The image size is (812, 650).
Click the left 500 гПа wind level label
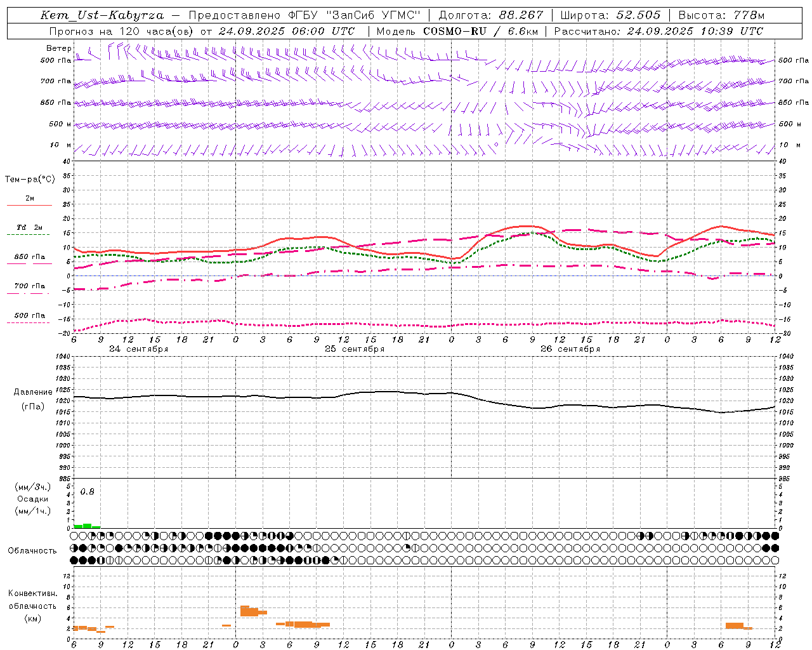(x=56, y=60)
